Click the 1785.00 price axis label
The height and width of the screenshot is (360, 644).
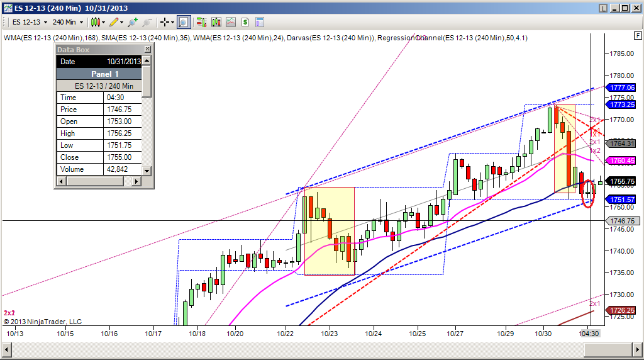(622, 53)
